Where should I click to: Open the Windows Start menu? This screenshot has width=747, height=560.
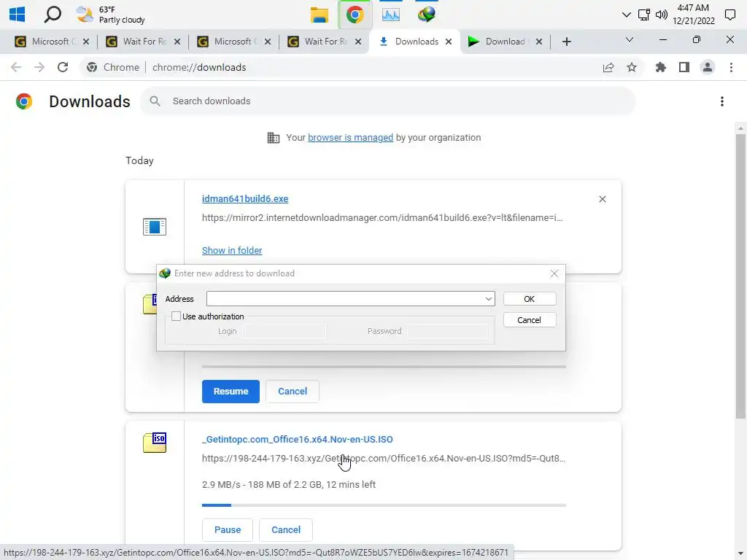pyautogui.click(x=18, y=15)
